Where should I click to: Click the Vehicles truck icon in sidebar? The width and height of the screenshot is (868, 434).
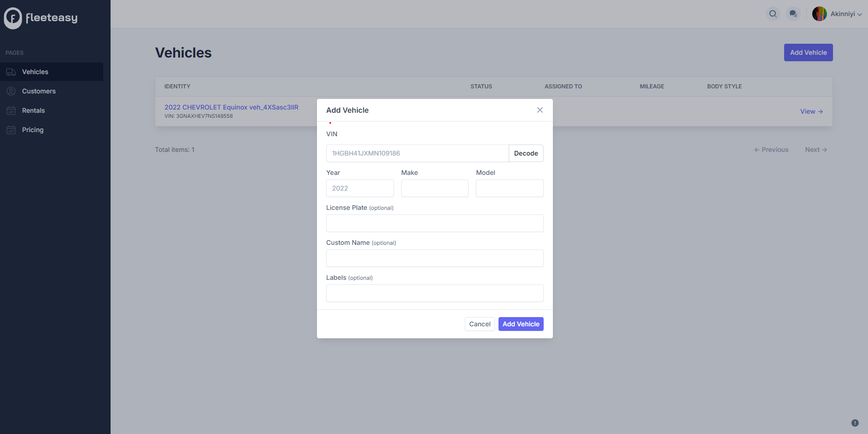pos(11,72)
